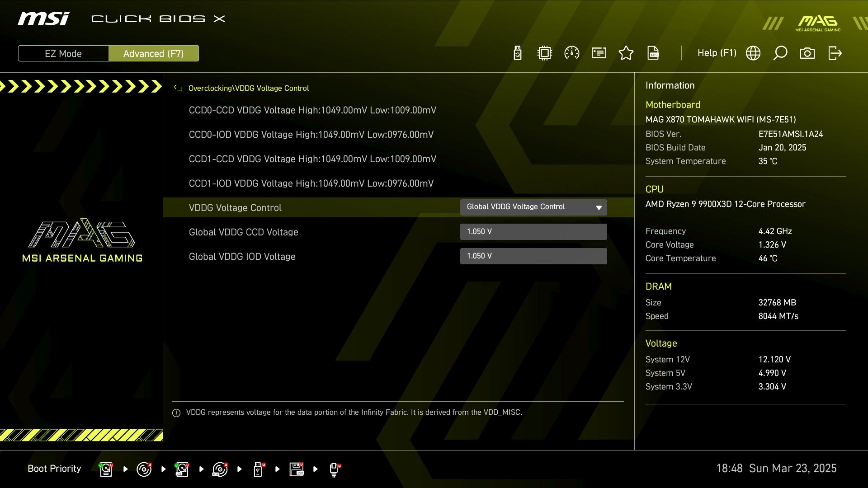The height and width of the screenshot is (488, 868).
Task: Click Global VDDG CCD Voltage value field
Action: [x=533, y=232]
